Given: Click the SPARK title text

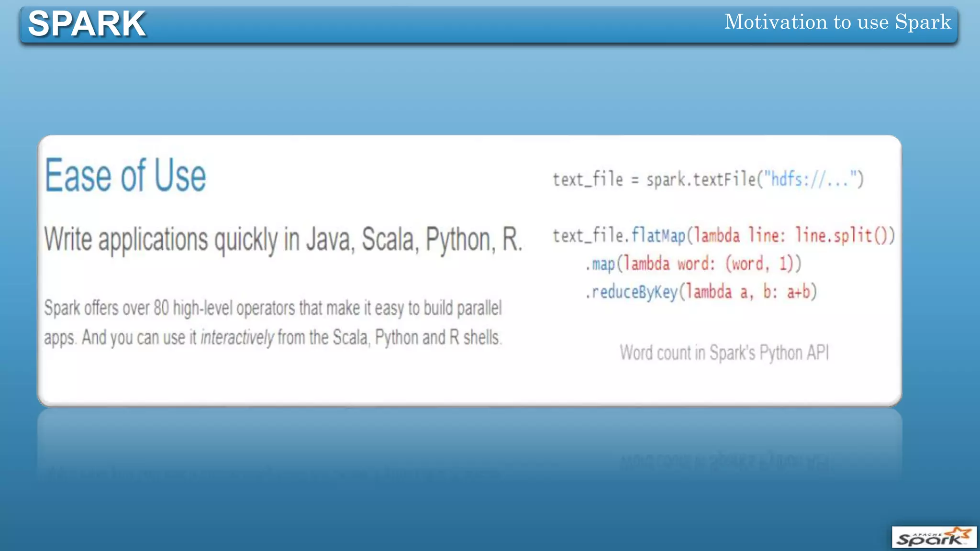Looking at the screenshot, I should 87,23.
